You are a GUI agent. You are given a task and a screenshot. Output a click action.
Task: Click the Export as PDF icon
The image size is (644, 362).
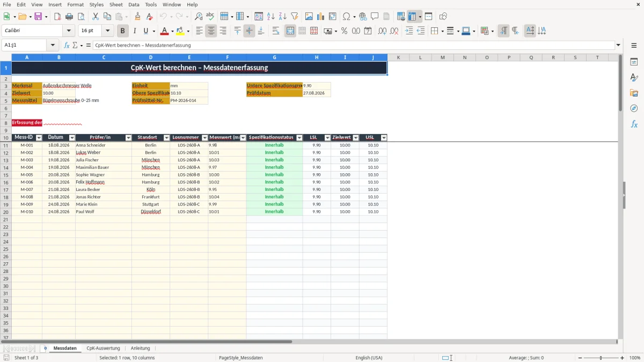58,17
